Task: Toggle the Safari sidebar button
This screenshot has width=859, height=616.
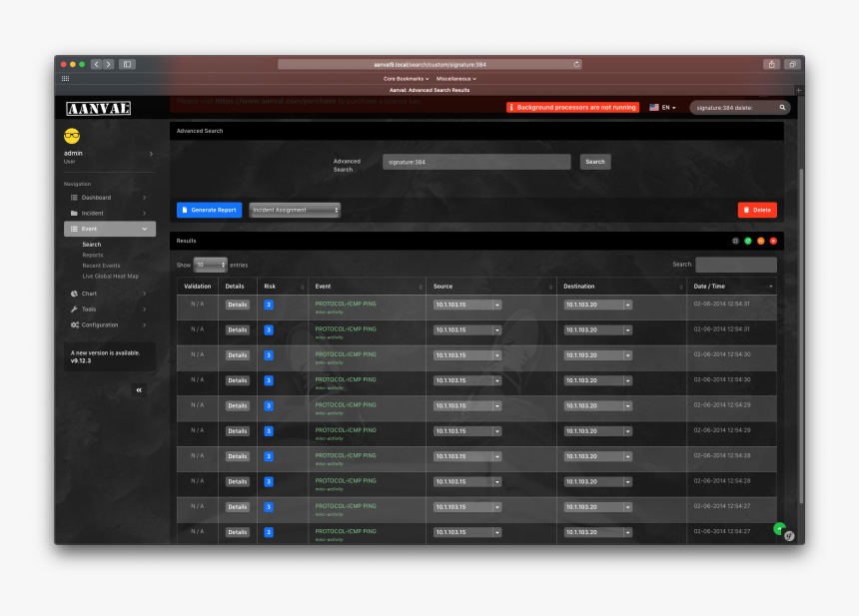Action: coord(127,64)
